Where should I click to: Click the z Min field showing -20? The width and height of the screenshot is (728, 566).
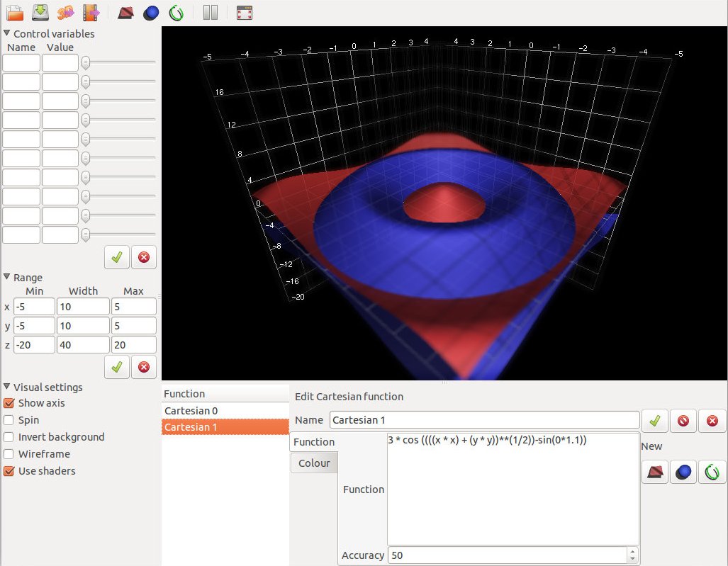click(x=34, y=345)
